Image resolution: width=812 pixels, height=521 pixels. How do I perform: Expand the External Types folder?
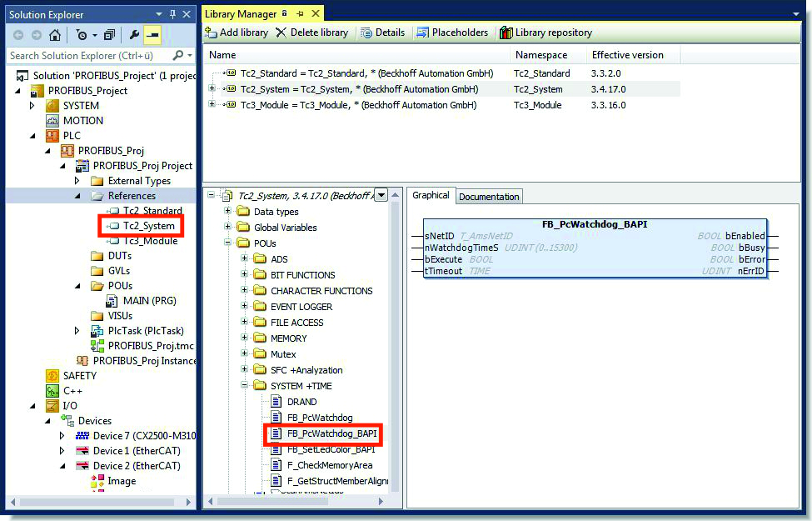(x=77, y=180)
